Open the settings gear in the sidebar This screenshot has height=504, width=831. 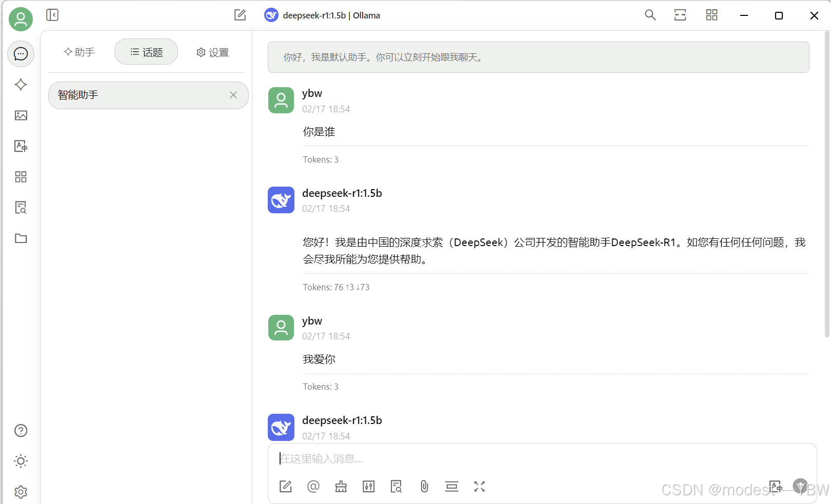(21, 492)
